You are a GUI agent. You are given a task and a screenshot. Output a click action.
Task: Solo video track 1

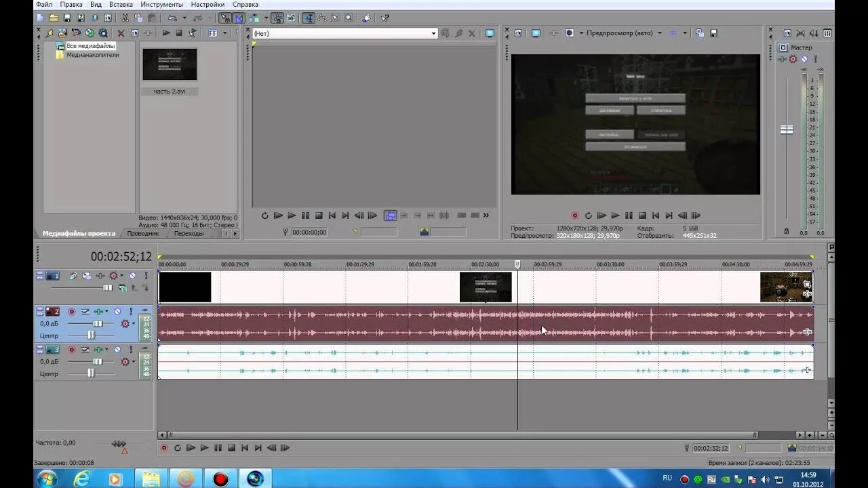coord(146,275)
